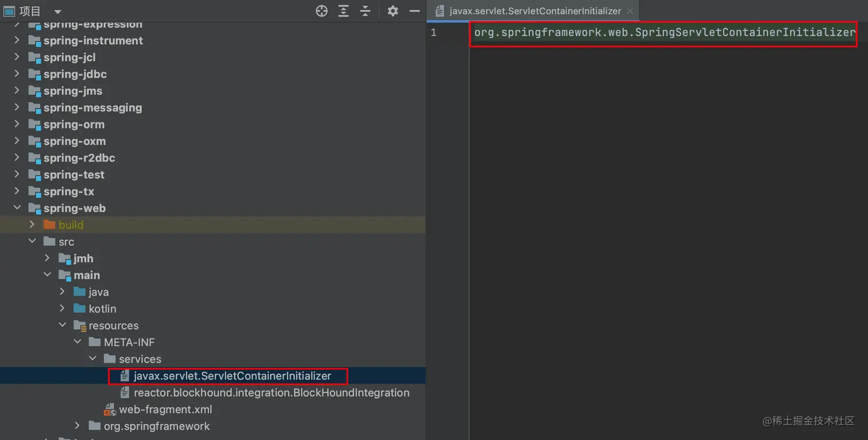Select the org.springframework folder row
This screenshot has height=440, width=868.
click(212, 426)
